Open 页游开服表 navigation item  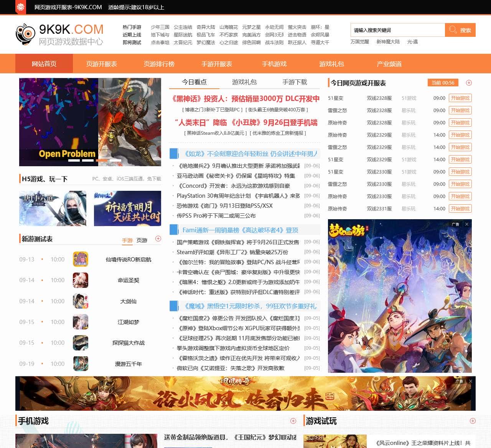coord(102,64)
